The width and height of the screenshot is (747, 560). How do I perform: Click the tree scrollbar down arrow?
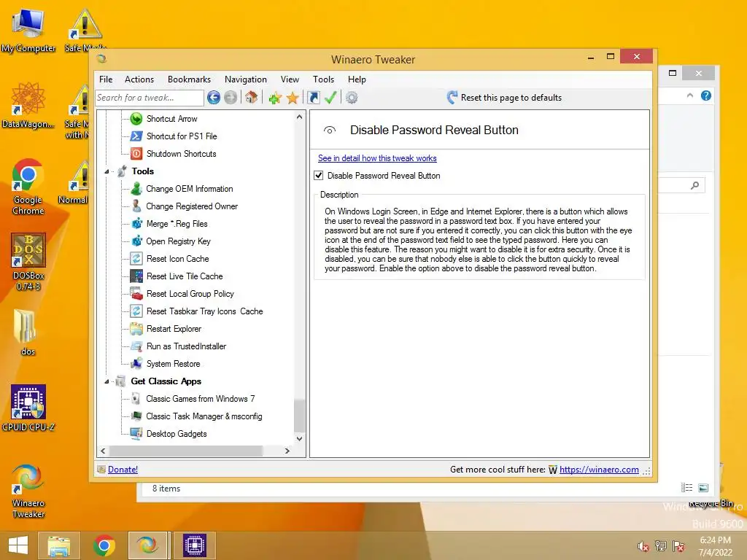click(x=299, y=438)
